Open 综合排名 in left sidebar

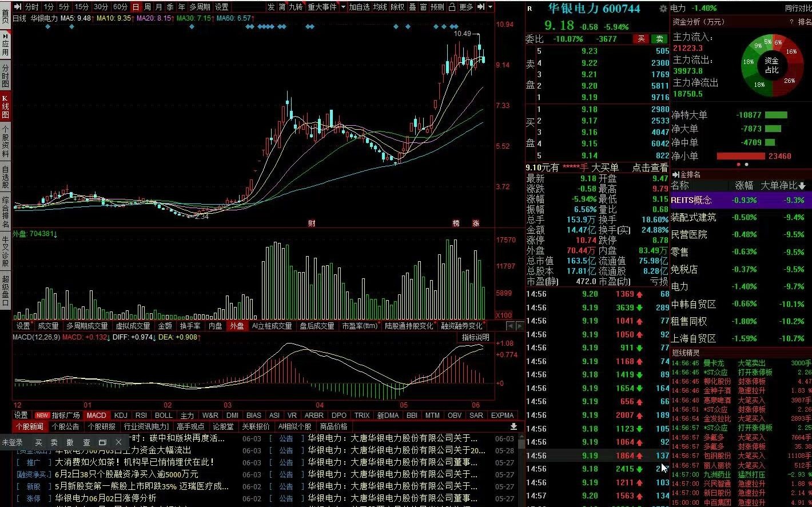pyautogui.click(x=5, y=213)
